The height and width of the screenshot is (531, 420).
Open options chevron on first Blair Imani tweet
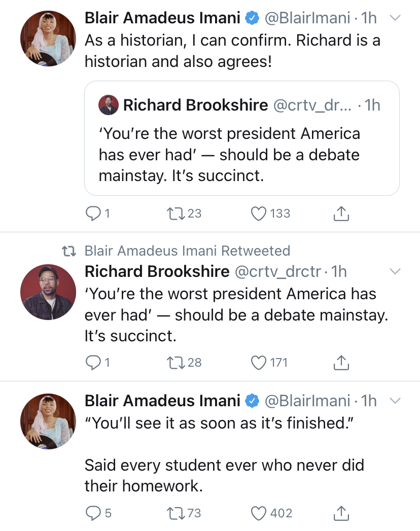tap(395, 18)
